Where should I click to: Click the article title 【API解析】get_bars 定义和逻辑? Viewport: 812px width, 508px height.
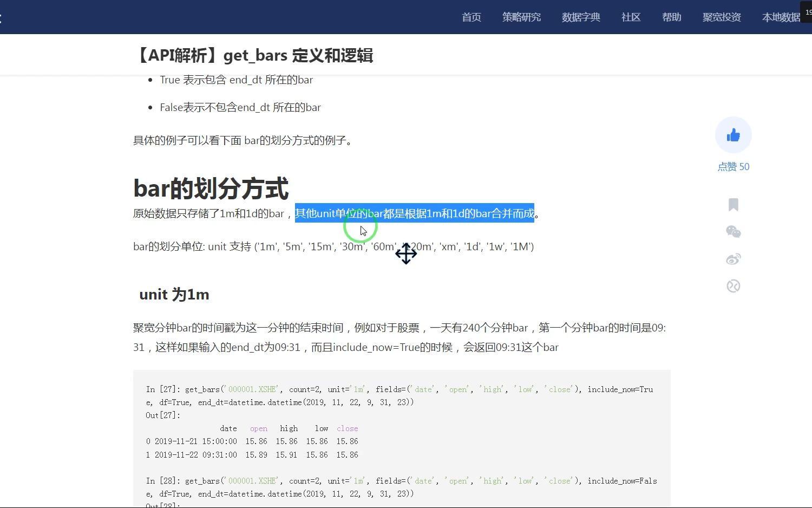point(253,55)
